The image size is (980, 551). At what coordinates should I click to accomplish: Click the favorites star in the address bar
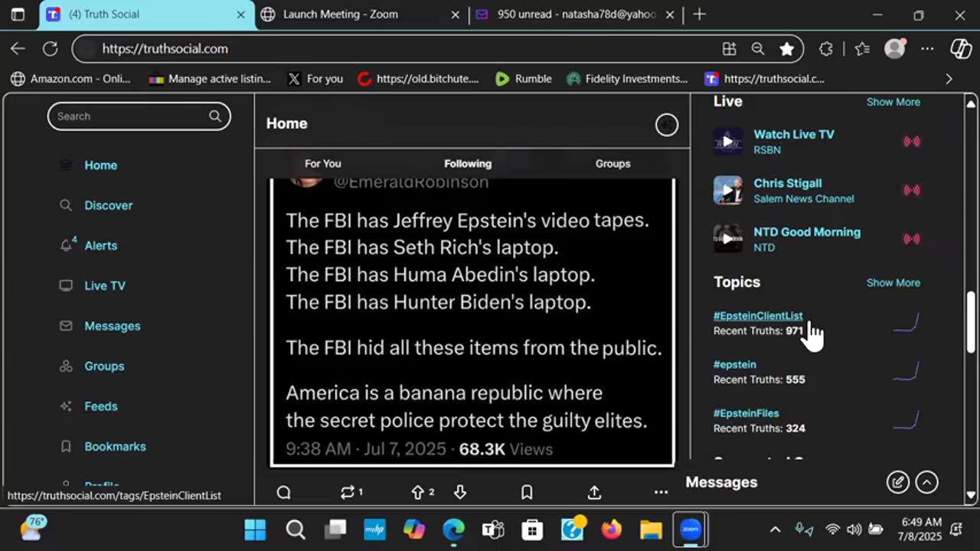pyautogui.click(x=786, y=49)
